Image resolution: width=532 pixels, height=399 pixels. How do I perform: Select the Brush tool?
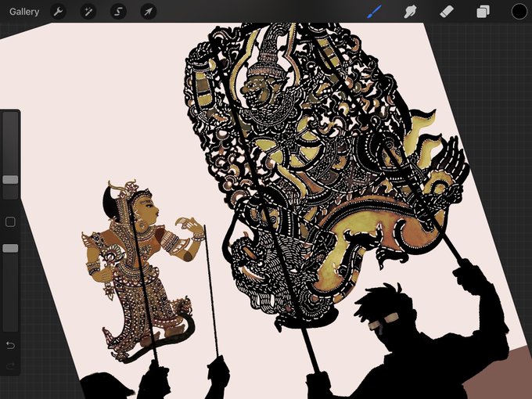point(375,12)
